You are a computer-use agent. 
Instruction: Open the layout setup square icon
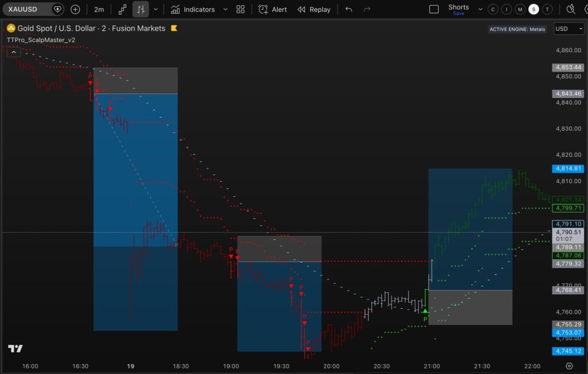pos(434,9)
